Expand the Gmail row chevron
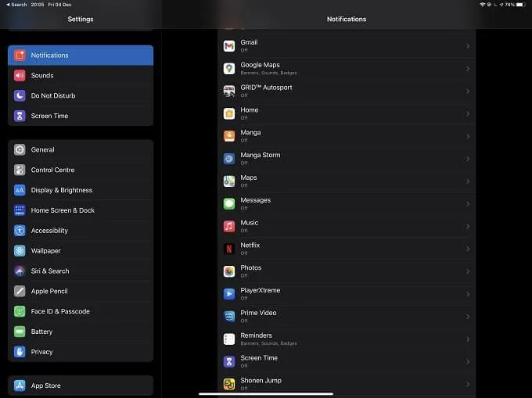 point(468,46)
